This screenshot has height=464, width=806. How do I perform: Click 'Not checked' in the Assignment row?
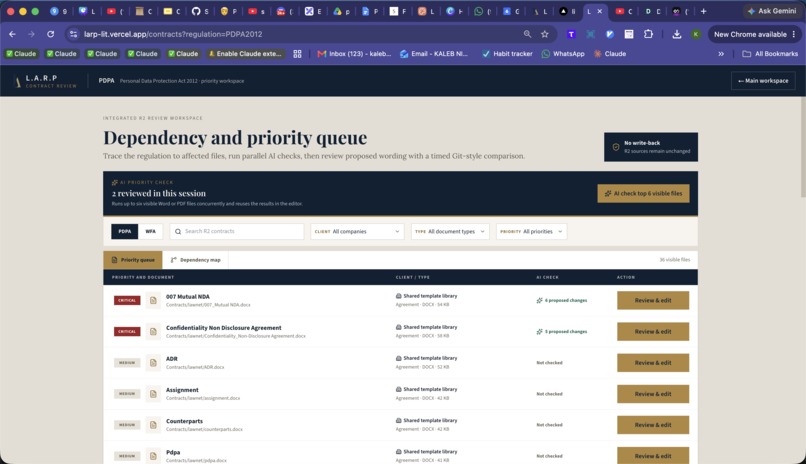[549, 394]
